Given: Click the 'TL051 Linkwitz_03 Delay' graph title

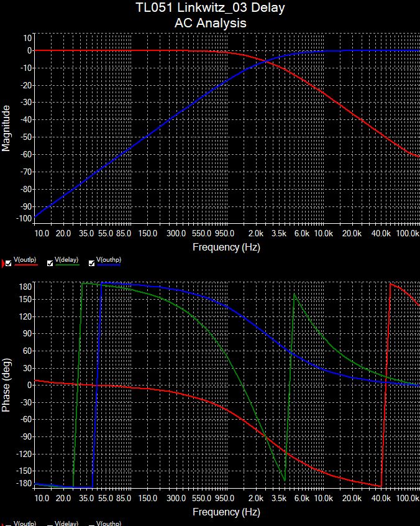Looking at the screenshot, I should (x=210, y=7).
